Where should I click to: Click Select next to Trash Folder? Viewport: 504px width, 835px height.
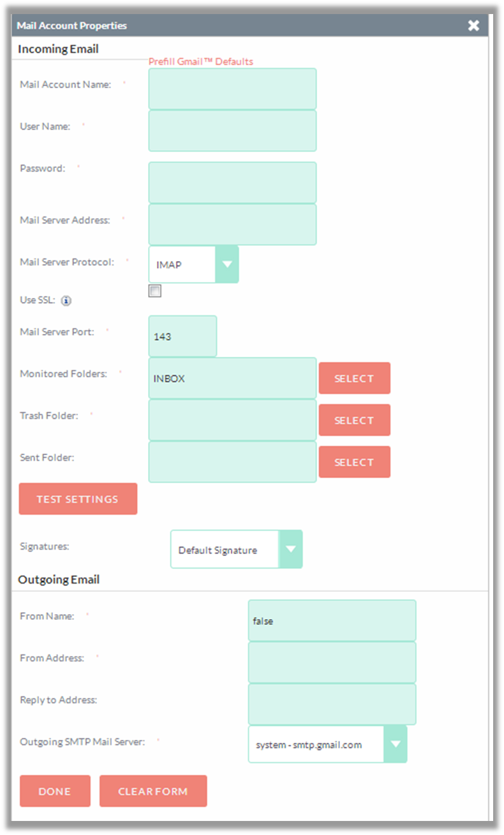354,421
